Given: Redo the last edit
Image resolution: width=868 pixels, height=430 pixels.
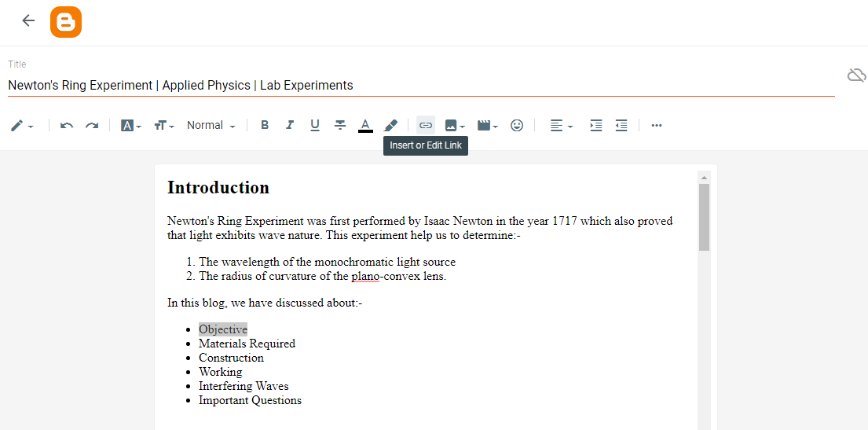Looking at the screenshot, I should click(92, 126).
